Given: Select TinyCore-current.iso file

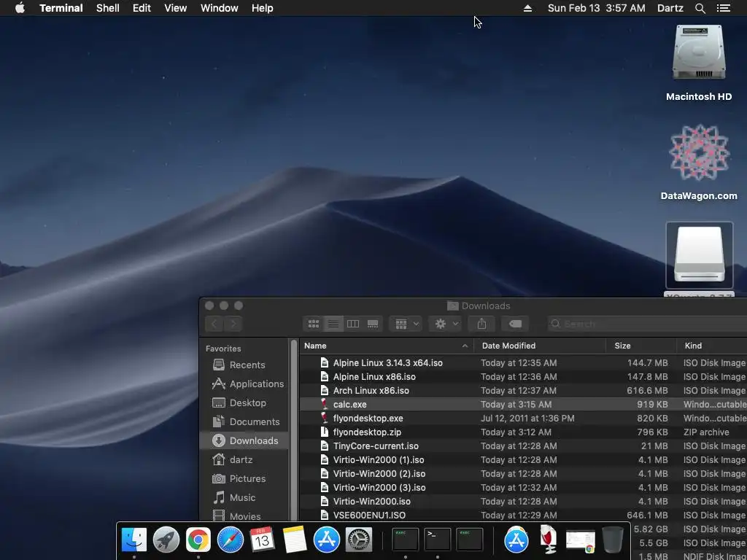Looking at the screenshot, I should pyautogui.click(x=523, y=446).
